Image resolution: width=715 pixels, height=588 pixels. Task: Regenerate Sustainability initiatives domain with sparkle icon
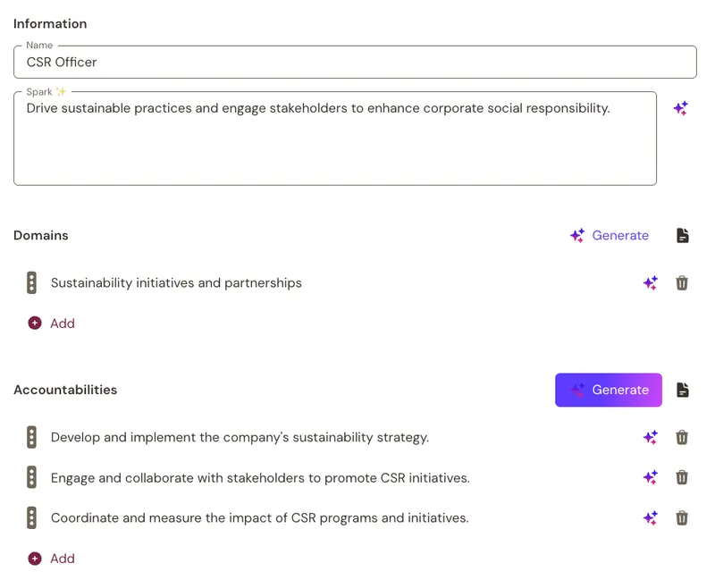(651, 283)
